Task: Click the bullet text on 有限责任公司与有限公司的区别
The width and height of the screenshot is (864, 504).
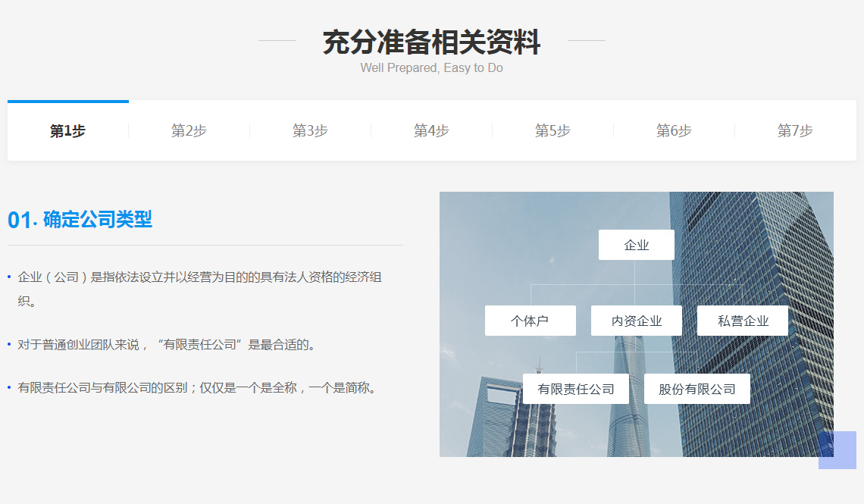Action: pyautogui.click(x=197, y=388)
